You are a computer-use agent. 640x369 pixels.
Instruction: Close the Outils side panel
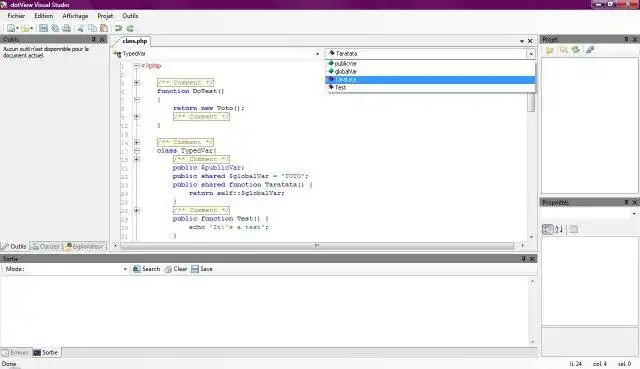tap(102, 39)
